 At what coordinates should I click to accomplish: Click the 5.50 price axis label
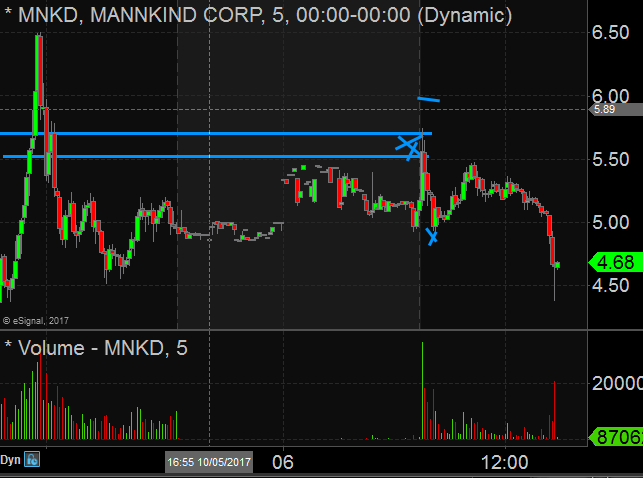610,159
